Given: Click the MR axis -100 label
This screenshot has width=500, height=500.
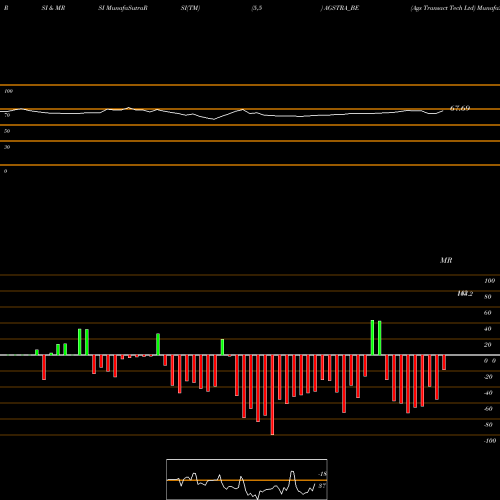Looking at the screenshot, I should pyautogui.click(x=490, y=441).
